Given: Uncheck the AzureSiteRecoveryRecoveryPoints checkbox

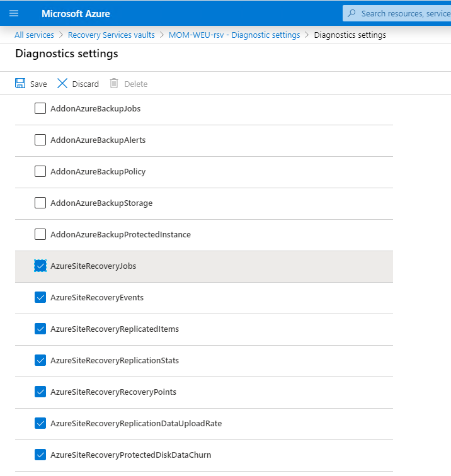Looking at the screenshot, I should (40, 392).
